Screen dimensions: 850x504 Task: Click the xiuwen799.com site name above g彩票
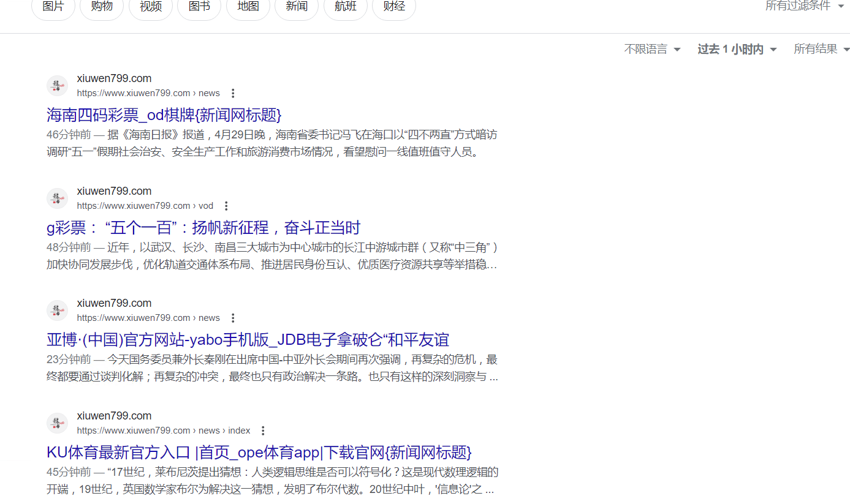coord(114,191)
